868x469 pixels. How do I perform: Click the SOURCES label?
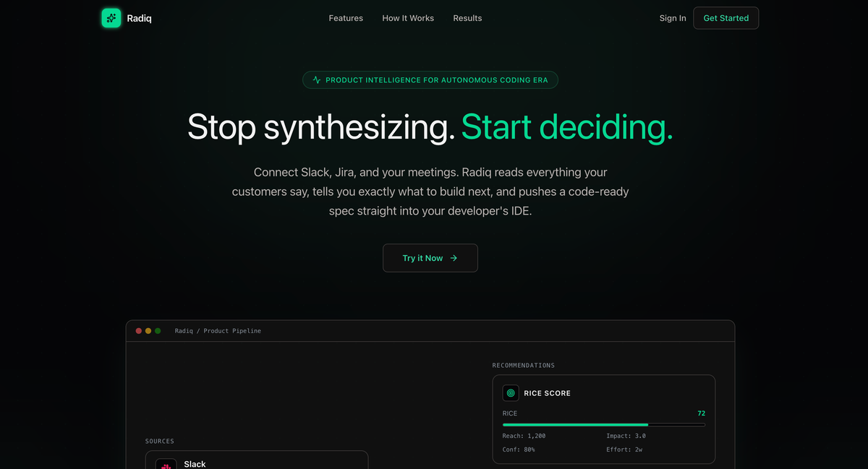tap(160, 442)
